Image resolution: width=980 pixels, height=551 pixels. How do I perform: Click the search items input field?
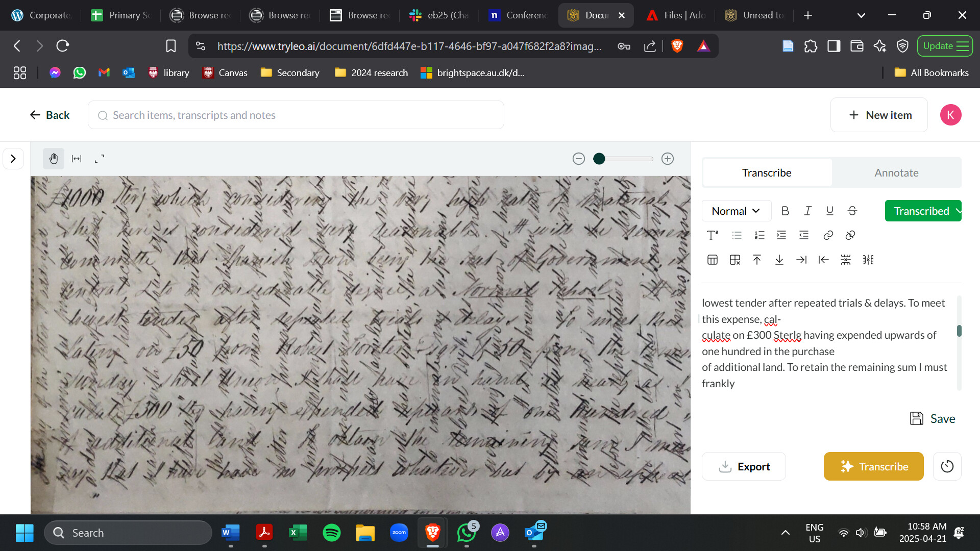(x=296, y=115)
